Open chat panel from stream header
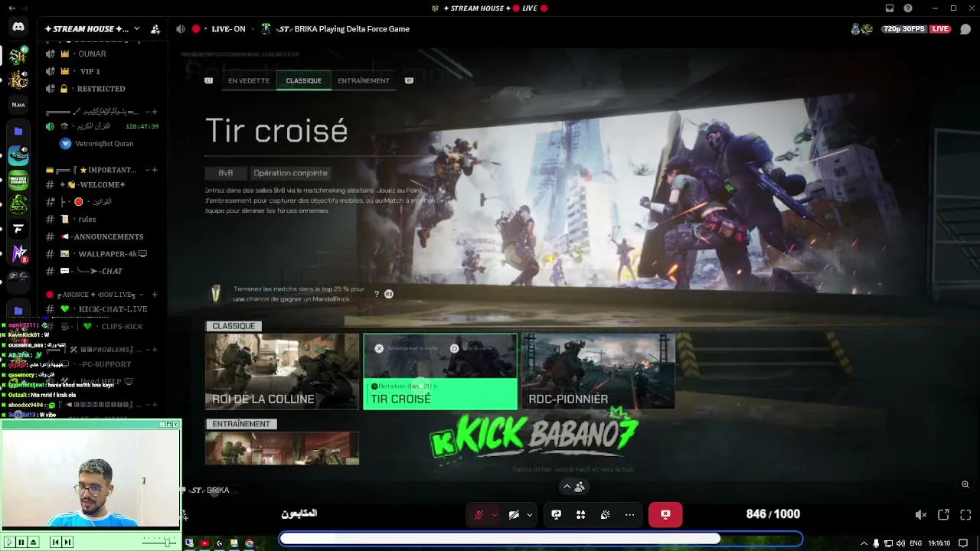 (965, 29)
